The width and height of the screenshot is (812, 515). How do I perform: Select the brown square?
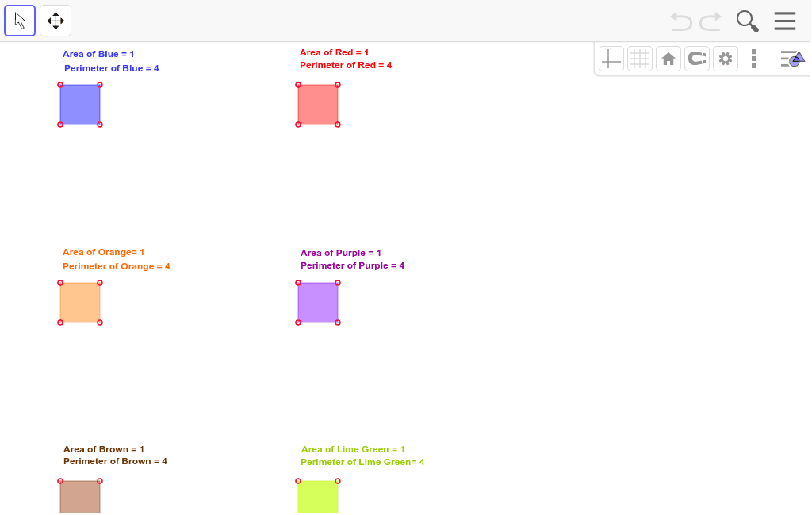point(80,498)
